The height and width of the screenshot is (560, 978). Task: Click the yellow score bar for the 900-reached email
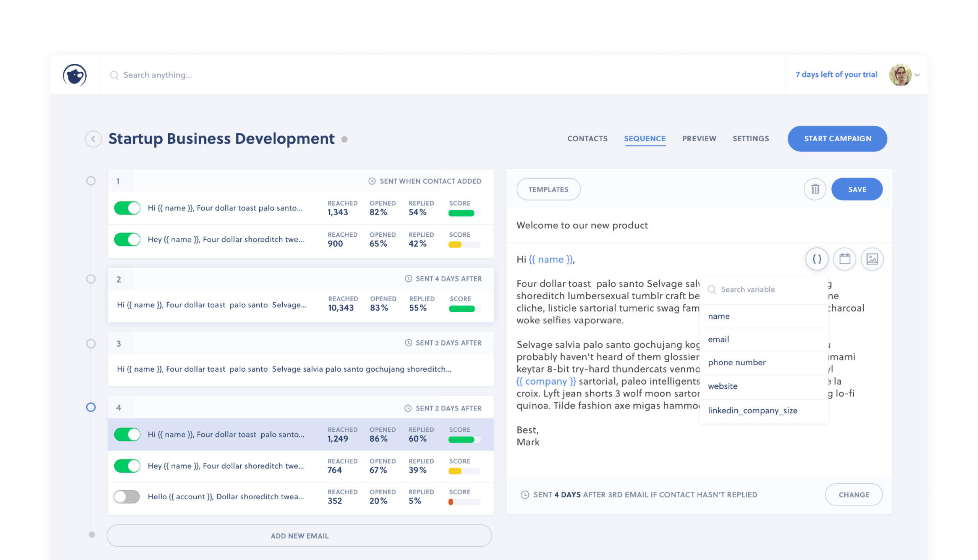(x=455, y=244)
